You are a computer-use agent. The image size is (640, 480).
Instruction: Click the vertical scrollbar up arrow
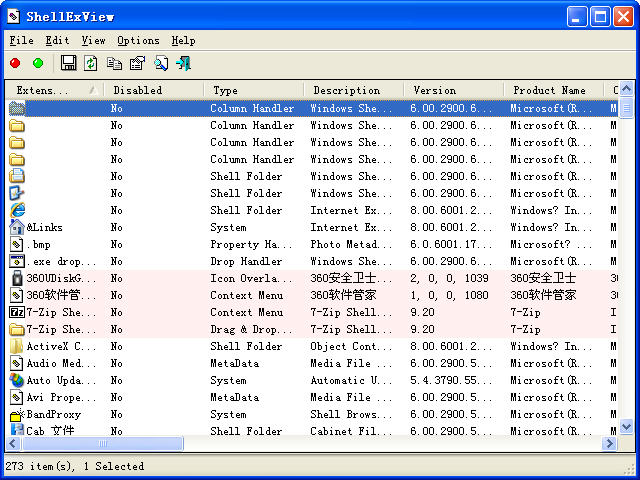click(627, 88)
